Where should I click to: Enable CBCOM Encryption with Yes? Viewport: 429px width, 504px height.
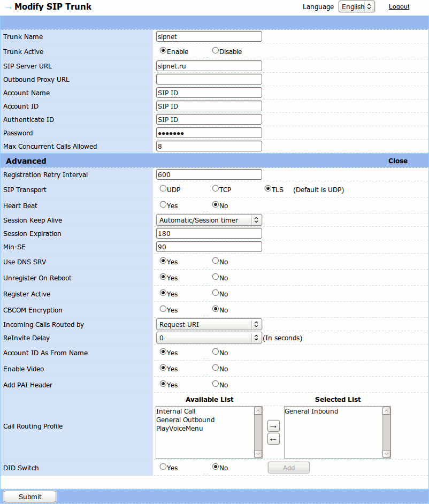(x=163, y=309)
